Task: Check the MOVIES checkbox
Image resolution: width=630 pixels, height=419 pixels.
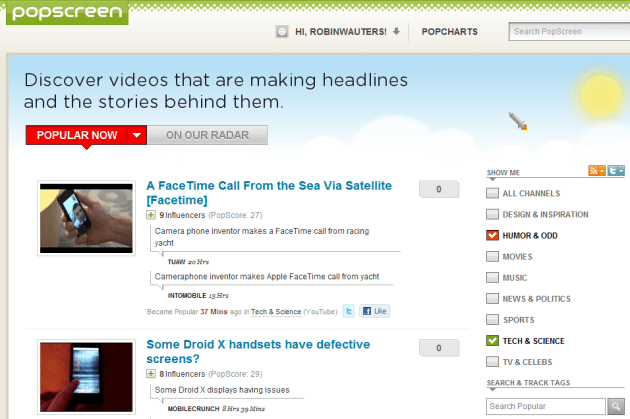Action: point(492,256)
